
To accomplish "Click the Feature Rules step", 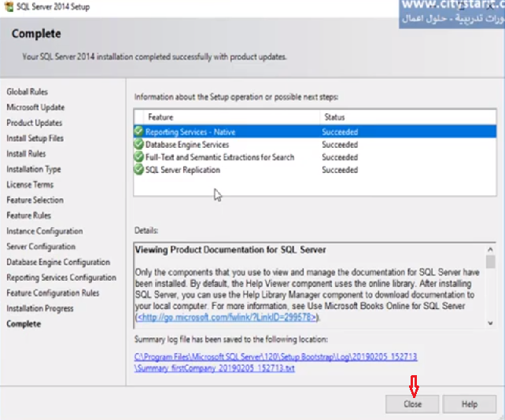I will (28, 216).
